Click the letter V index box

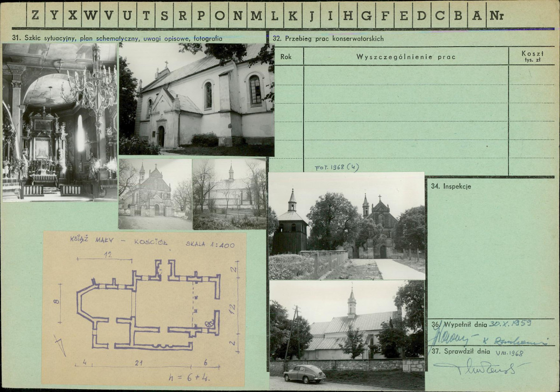[x=109, y=15]
